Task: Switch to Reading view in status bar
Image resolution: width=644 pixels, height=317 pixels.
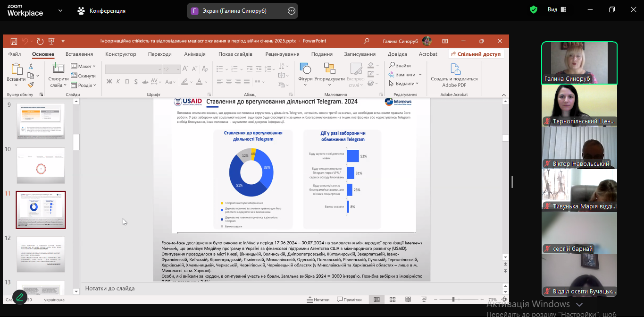Action: 408,300
